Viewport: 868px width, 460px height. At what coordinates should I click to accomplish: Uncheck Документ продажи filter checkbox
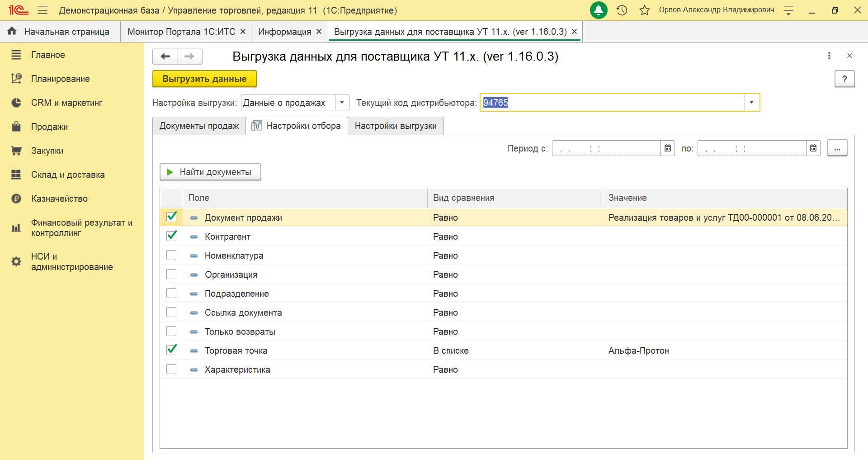click(x=171, y=217)
